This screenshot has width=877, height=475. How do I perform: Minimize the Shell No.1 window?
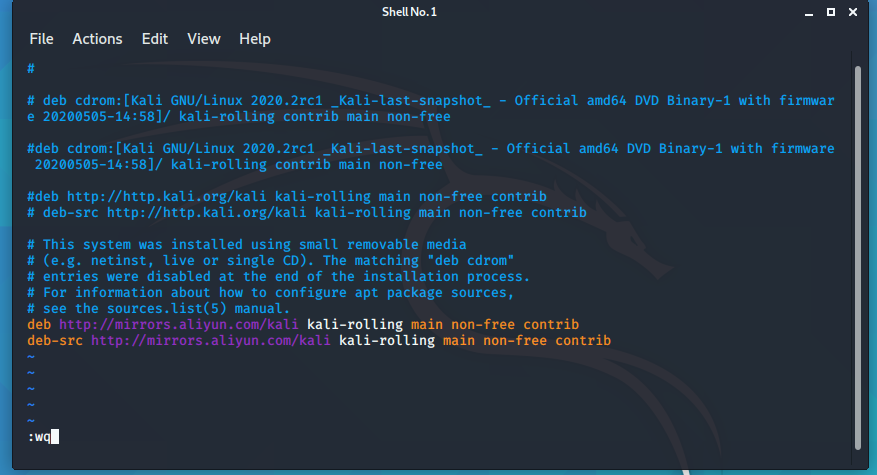click(809, 12)
